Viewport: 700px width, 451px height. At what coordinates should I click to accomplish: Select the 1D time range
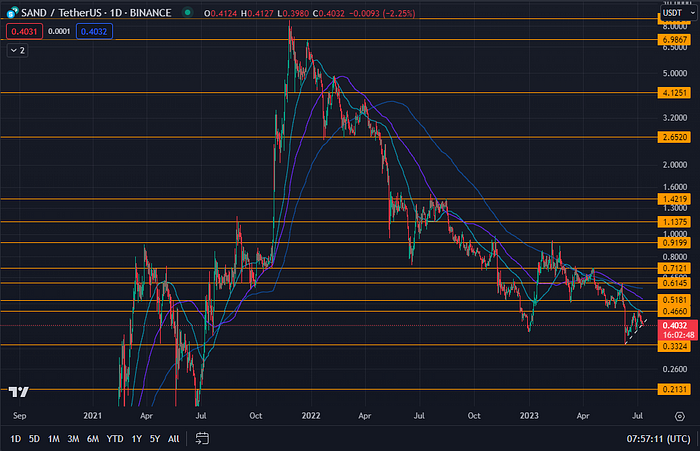coord(16,439)
